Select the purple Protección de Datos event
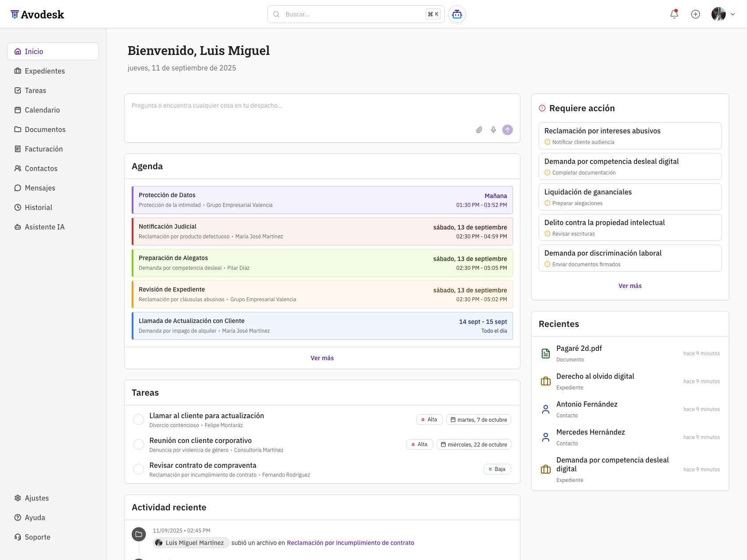 tap(322, 200)
